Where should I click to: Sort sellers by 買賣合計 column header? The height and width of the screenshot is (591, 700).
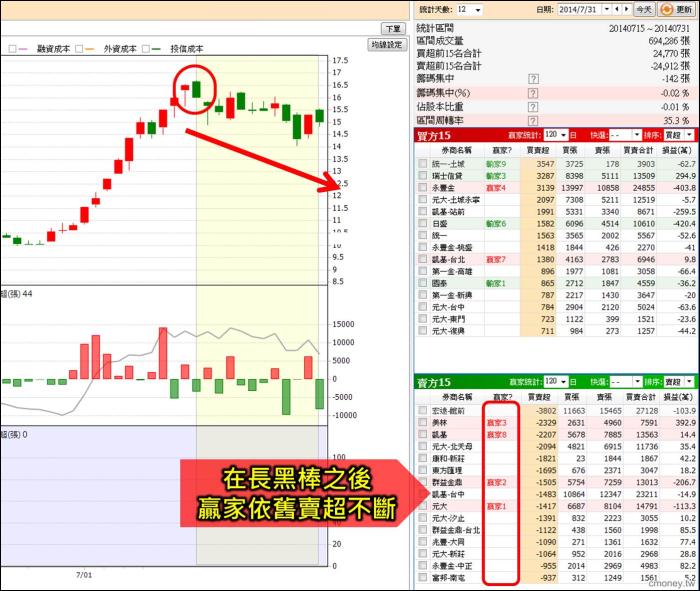(640, 397)
